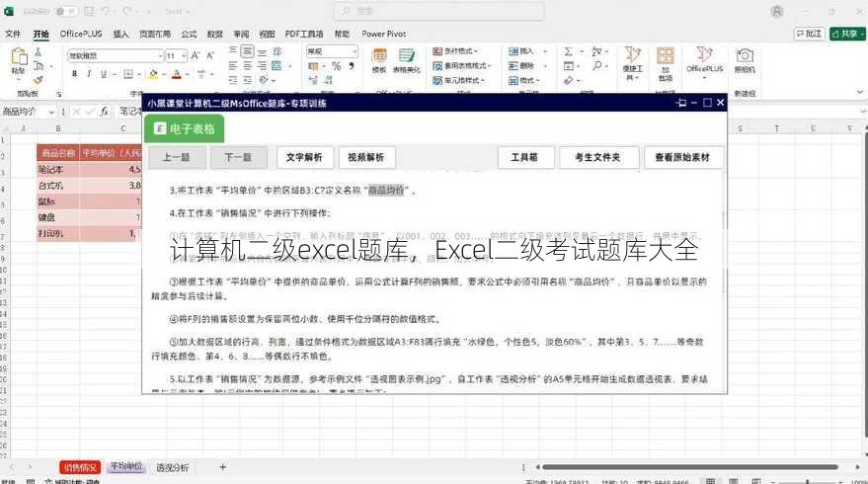Toggle Top Align vertical alignment
868x484 pixels.
[233, 51]
